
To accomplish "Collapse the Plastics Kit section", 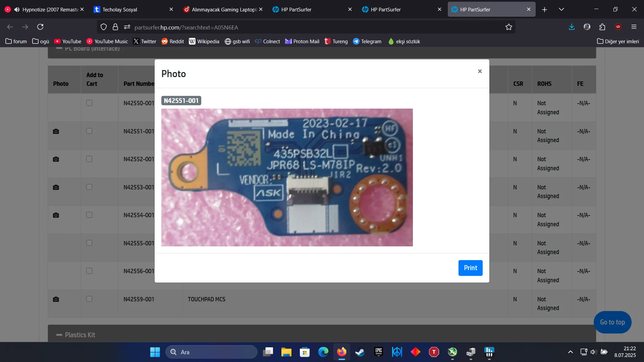I will click(59, 335).
